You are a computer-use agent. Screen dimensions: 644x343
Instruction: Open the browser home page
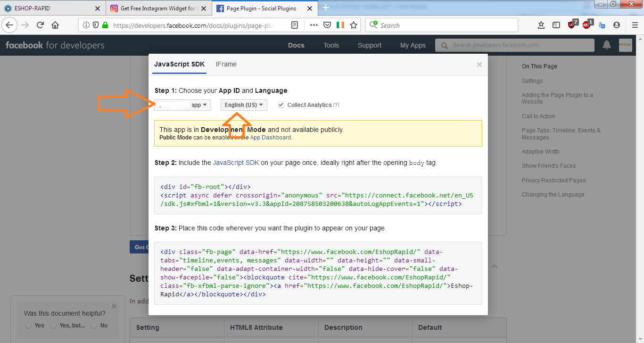coord(55,25)
